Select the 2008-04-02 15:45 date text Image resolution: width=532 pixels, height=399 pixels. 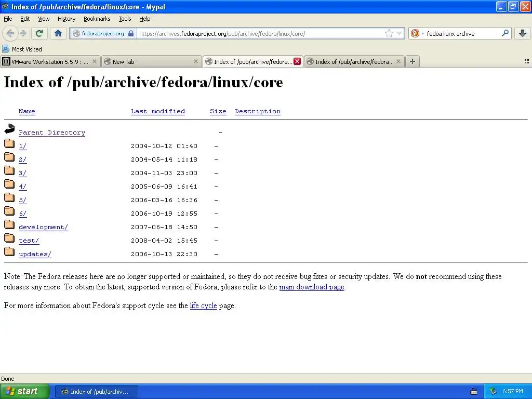pos(164,241)
